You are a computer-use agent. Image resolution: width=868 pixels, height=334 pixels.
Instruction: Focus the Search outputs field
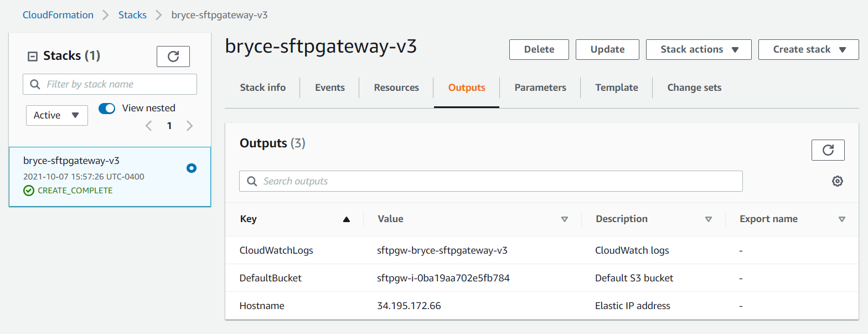(x=491, y=181)
